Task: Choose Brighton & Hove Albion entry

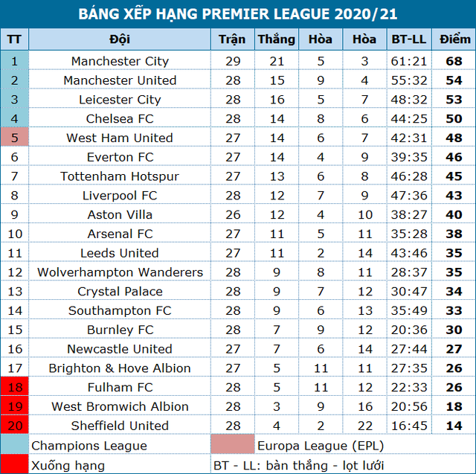Action: coord(120,368)
